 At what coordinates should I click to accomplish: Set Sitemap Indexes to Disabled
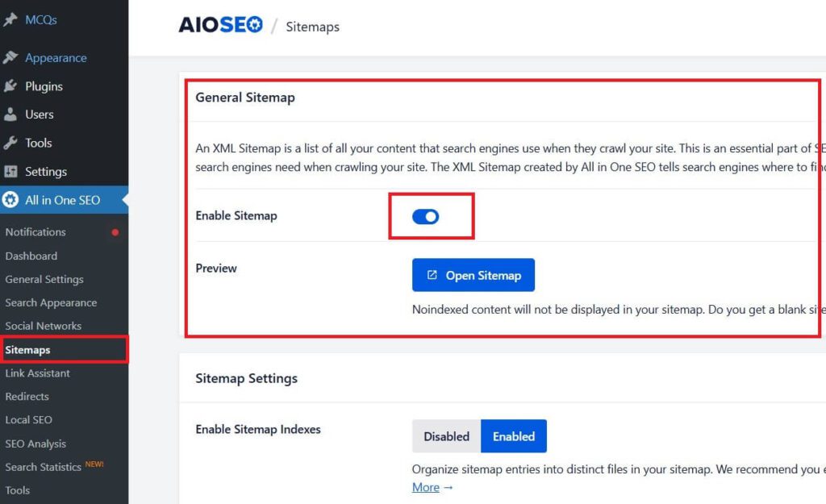click(446, 436)
